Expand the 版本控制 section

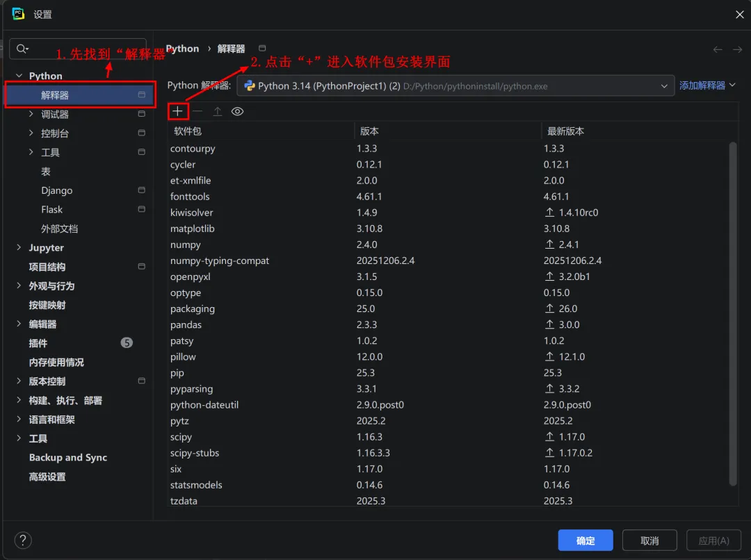coord(19,381)
